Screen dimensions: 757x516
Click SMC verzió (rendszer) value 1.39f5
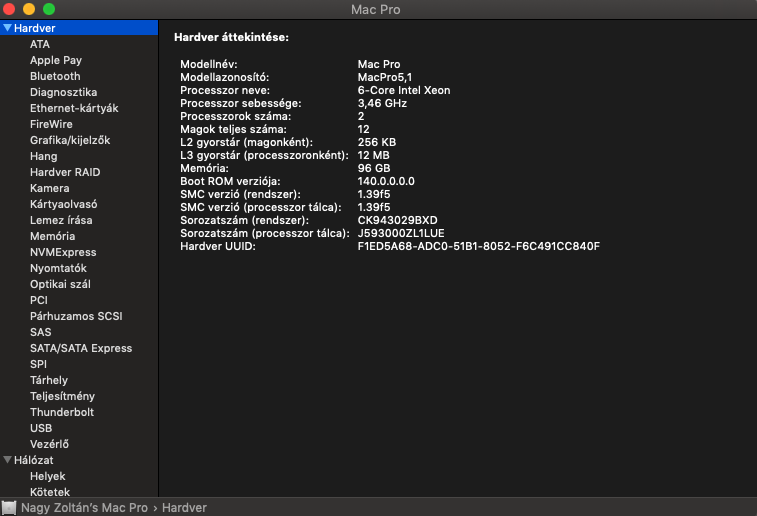click(374, 195)
